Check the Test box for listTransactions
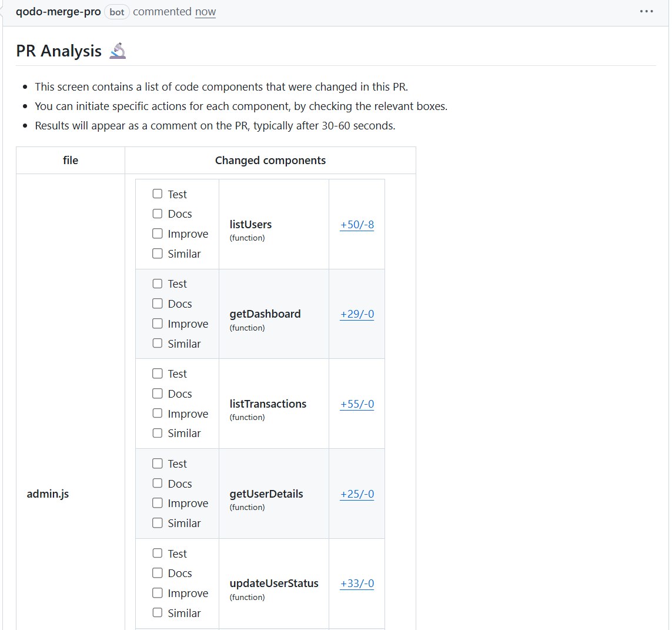 pyautogui.click(x=157, y=373)
